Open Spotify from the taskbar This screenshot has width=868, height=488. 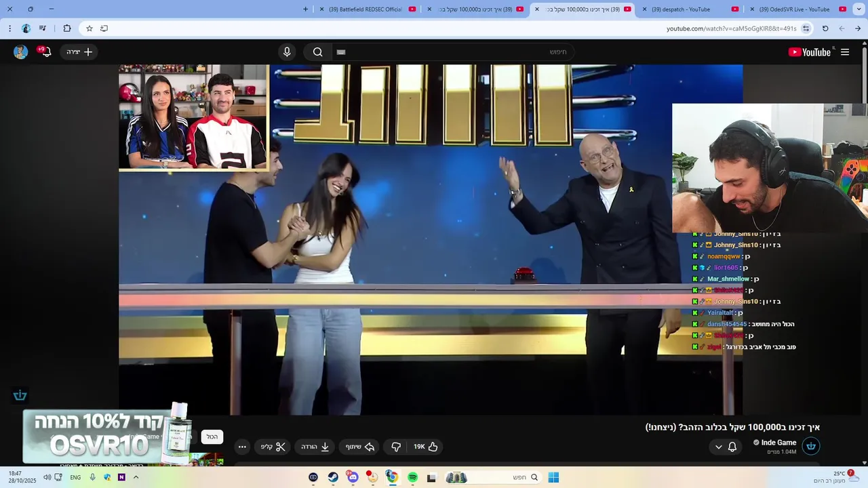[x=412, y=477]
